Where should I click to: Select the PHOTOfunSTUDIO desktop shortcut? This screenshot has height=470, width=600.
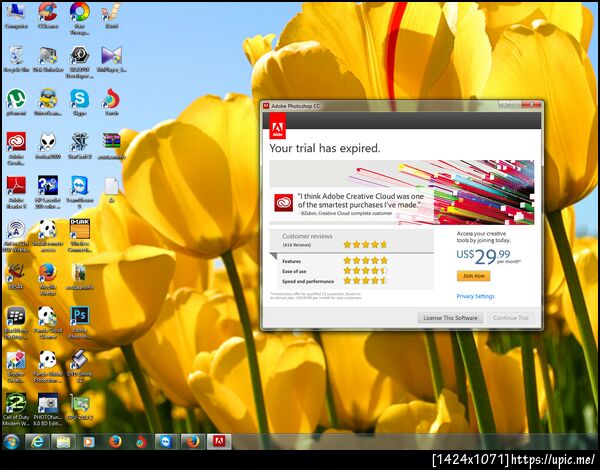48,410
